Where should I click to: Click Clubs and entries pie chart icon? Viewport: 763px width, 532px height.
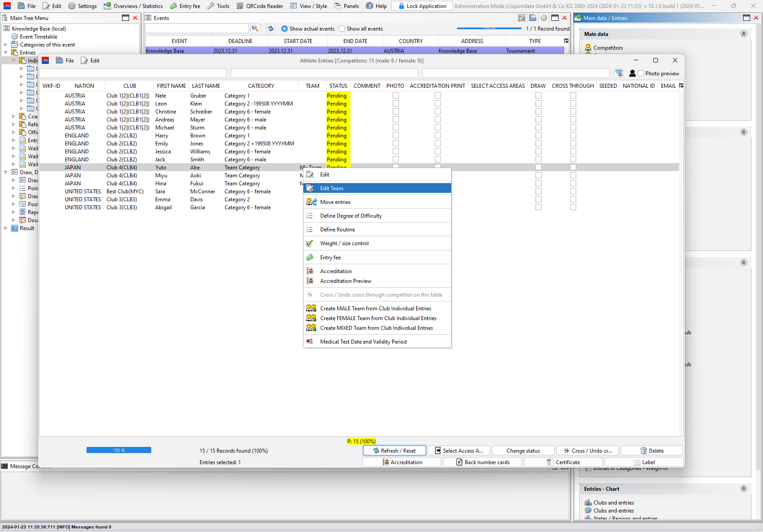point(588,510)
